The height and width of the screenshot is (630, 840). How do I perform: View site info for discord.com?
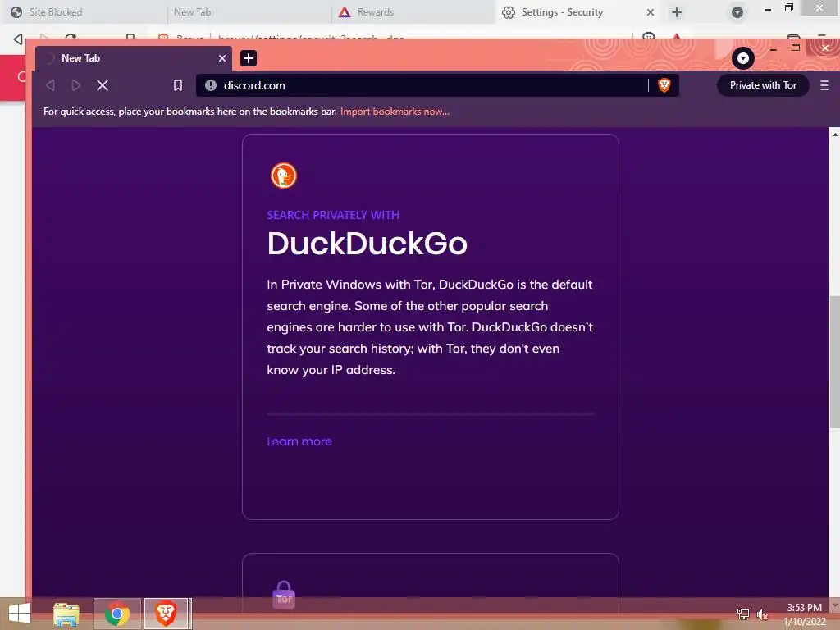coord(211,85)
